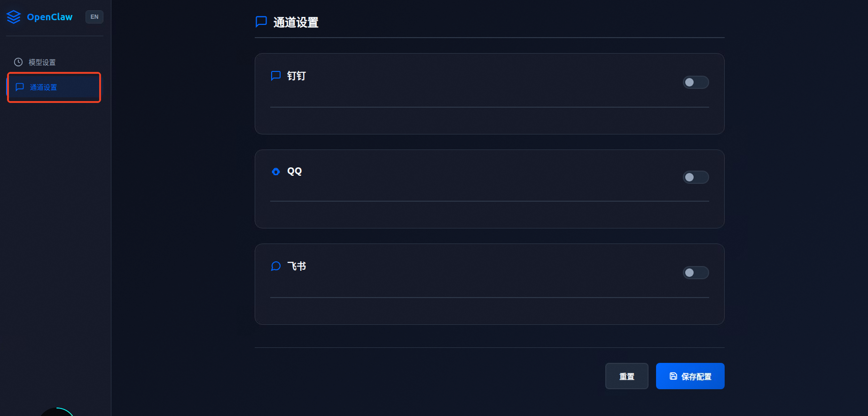Image resolution: width=868 pixels, height=416 pixels.
Task: Toggle the 飞书 channel switch
Action: click(x=696, y=273)
